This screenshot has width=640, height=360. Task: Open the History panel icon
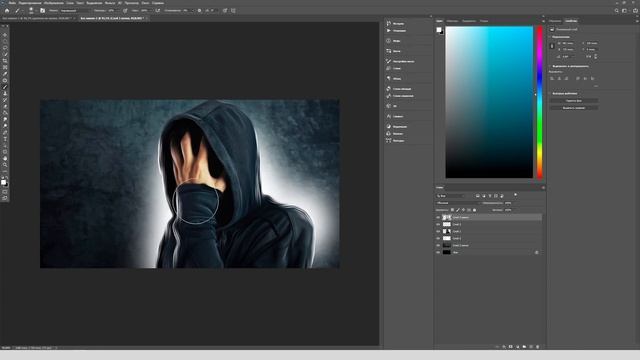coord(389,23)
